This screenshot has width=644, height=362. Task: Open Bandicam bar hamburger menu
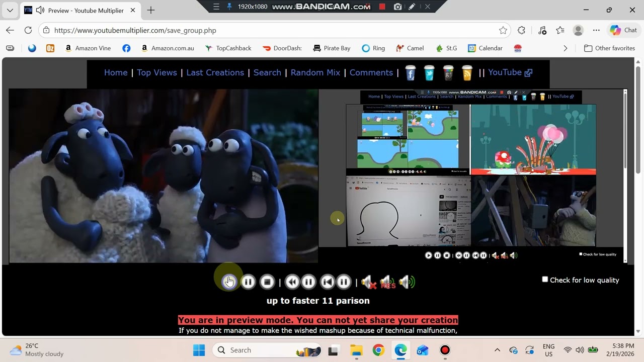pos(216,7)
